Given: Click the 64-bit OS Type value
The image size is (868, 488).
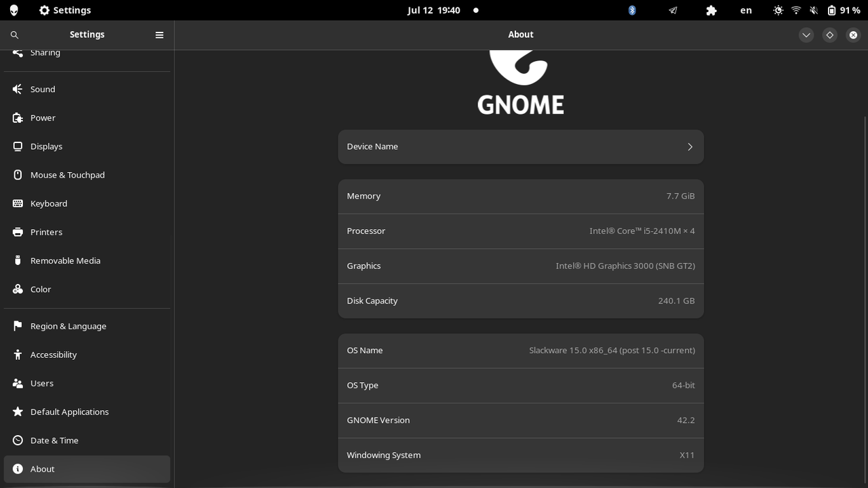Looking at the screenshot, I should [684, 386].
